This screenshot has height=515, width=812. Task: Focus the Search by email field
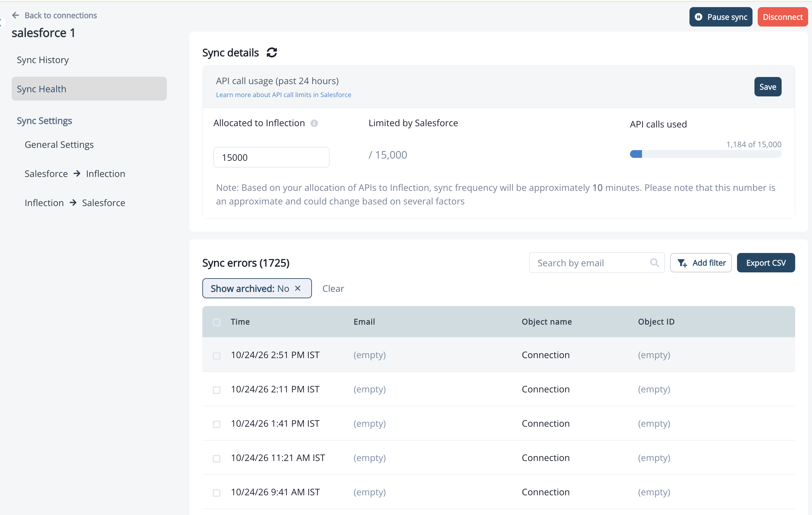click(596, 263)
